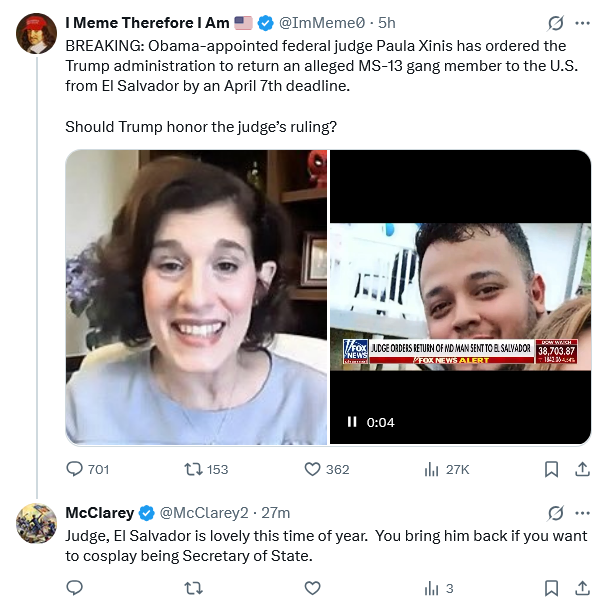Share McClarey's reply
This screenshot has height=609, width=609.
pyautogui.click(x=581, y=588)
